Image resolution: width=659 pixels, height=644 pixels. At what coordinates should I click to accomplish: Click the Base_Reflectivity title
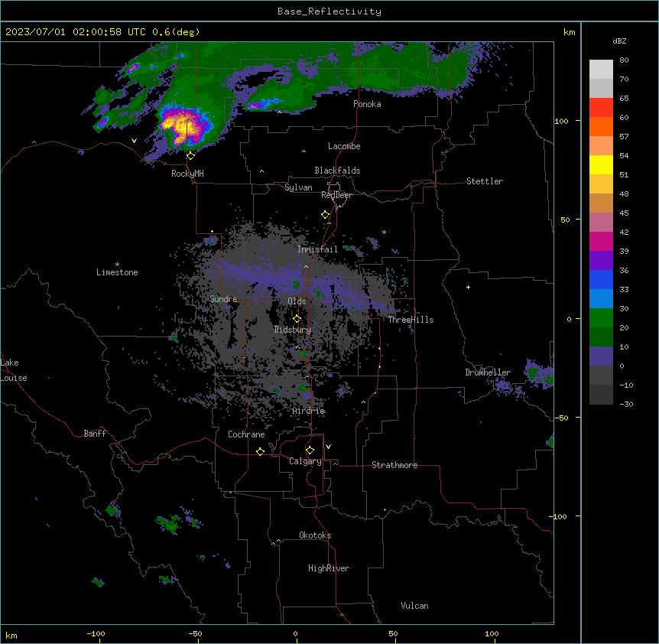click(x=329, y=11)
